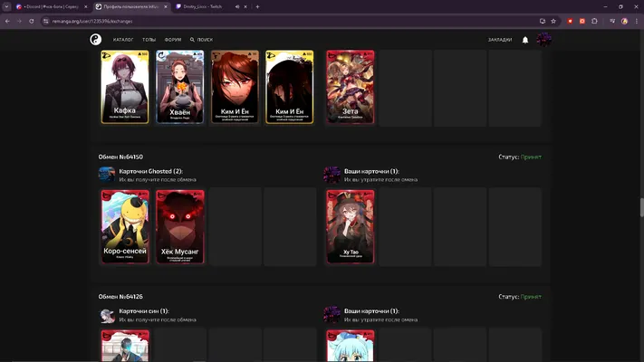Click the page vertical scrollbar thumb
Screen dimensions: 644x362
tap(641, 206)
